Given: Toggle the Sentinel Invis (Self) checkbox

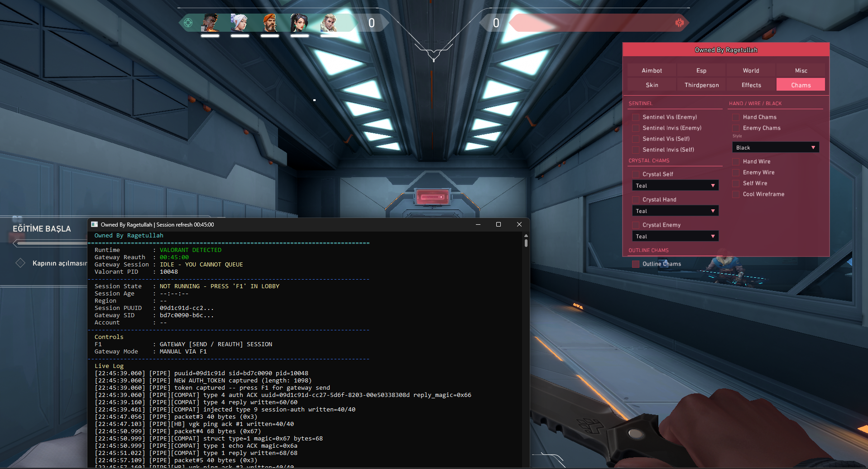Looking at the screenshot, I should pyautogui.click(x=636, y=150).
